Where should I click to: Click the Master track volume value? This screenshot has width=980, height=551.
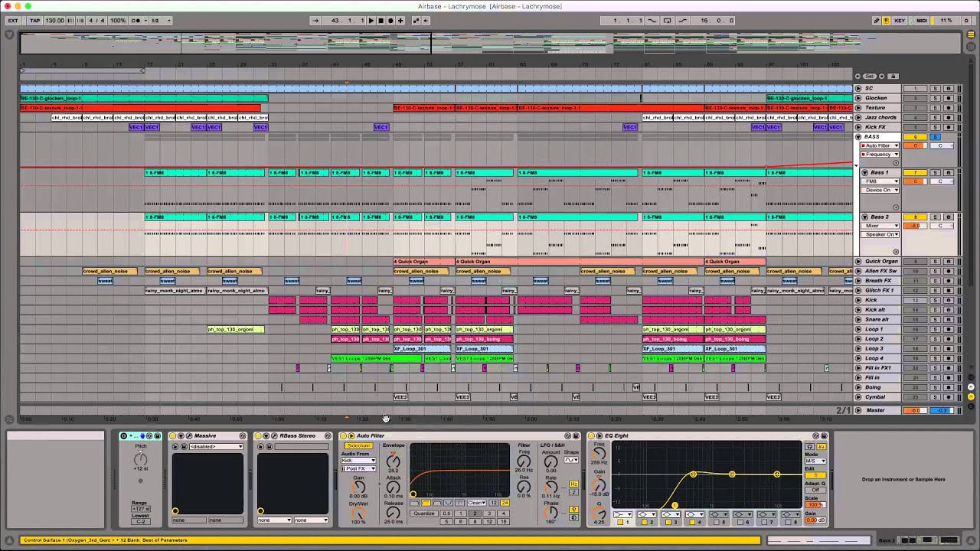point(915,411)
